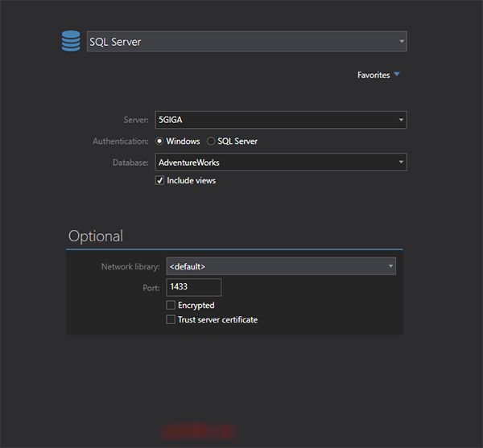Viewport: 483px width, 448px height.
Task: Enable Trust server certificate checkbox
Action: click(171, 319)
